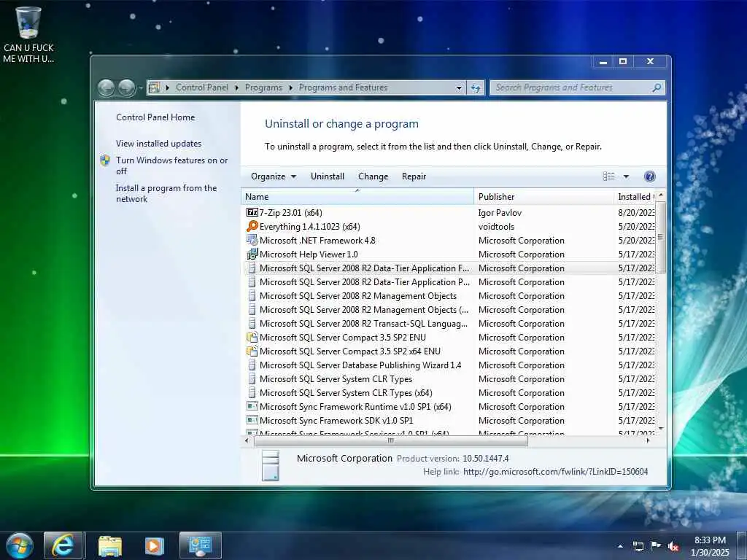Click the Action Center flag icon
747x560 pixels.
(x=656, y=545)
